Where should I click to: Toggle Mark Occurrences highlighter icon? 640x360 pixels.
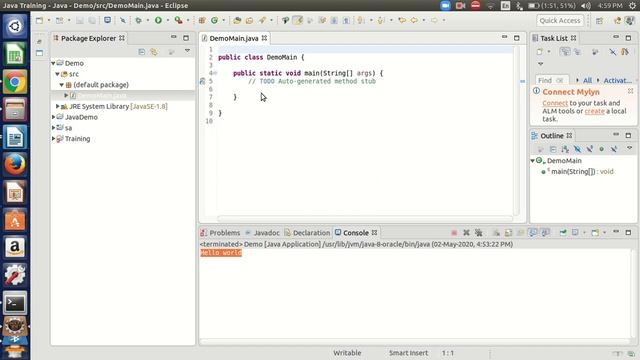click(298, 20)
